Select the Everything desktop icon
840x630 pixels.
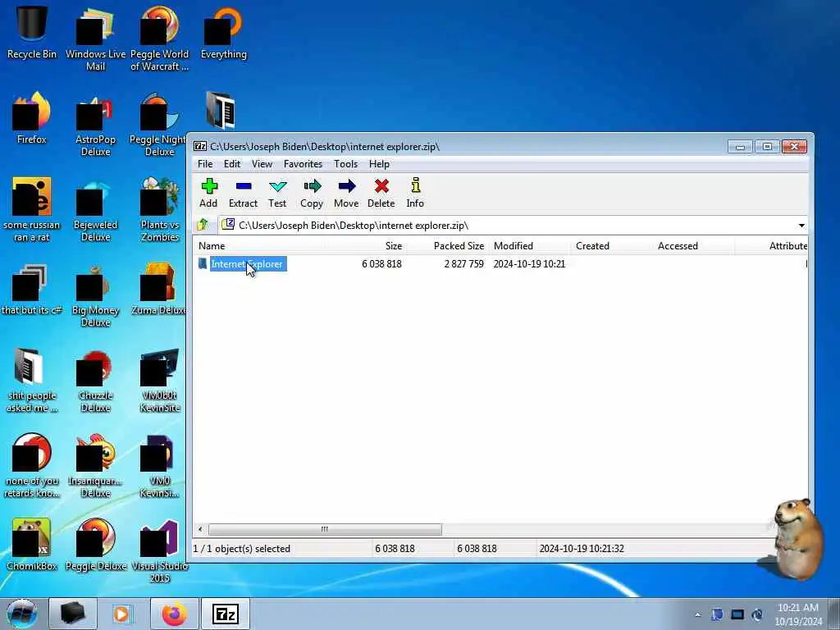point(224,32)
